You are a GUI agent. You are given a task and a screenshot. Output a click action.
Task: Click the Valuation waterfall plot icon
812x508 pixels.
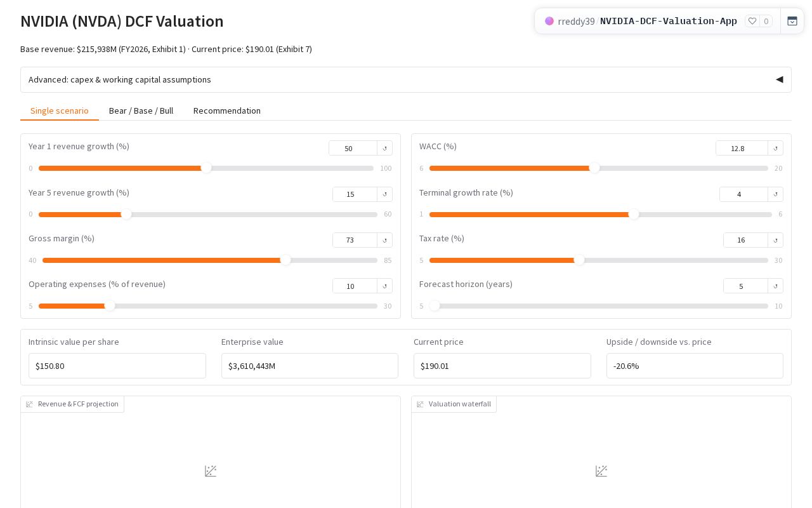pyautogui.click(x=421, y=404)
